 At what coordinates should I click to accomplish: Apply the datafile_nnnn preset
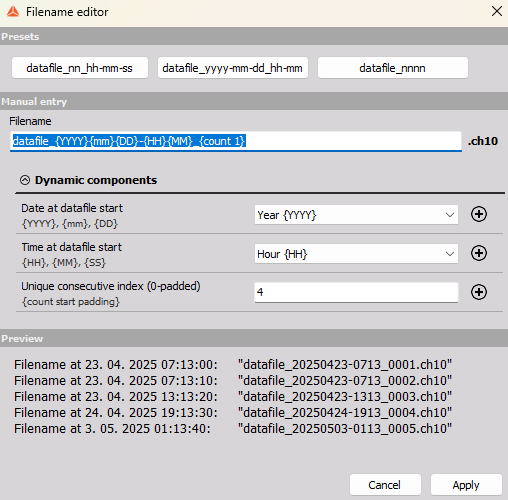392,68
